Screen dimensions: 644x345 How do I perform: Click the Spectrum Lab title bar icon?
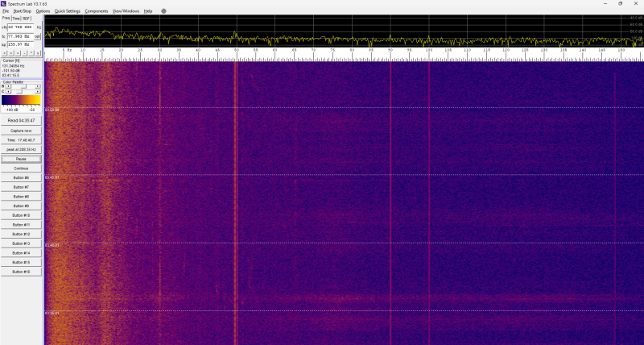[x=3, y=3]
